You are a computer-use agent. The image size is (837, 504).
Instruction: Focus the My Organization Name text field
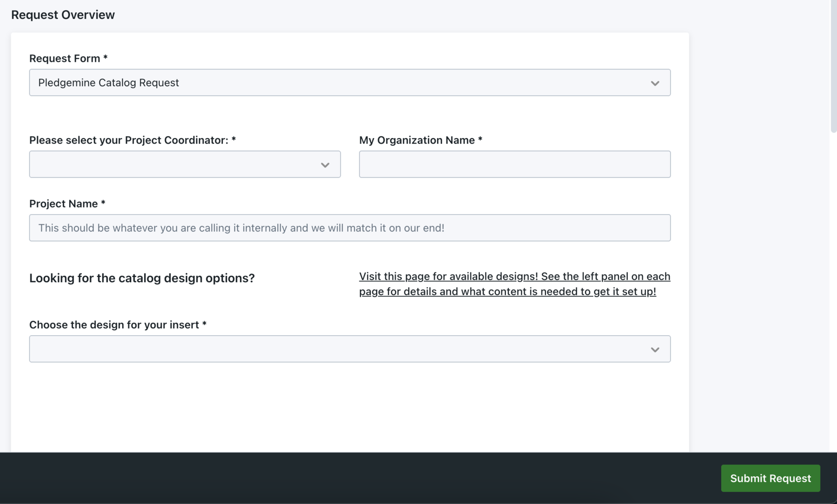click(514, 164)
